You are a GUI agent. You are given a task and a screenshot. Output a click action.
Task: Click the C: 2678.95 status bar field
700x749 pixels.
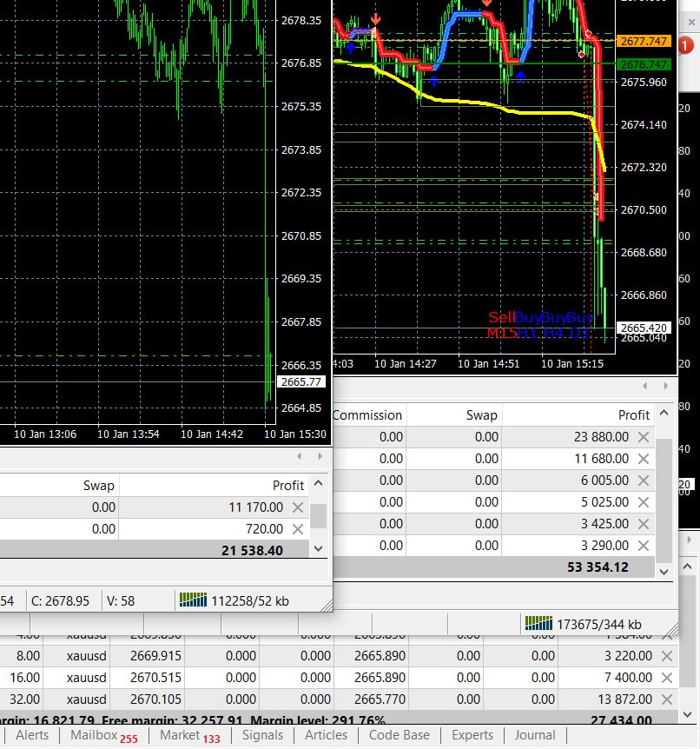click(x=60, y=601)
